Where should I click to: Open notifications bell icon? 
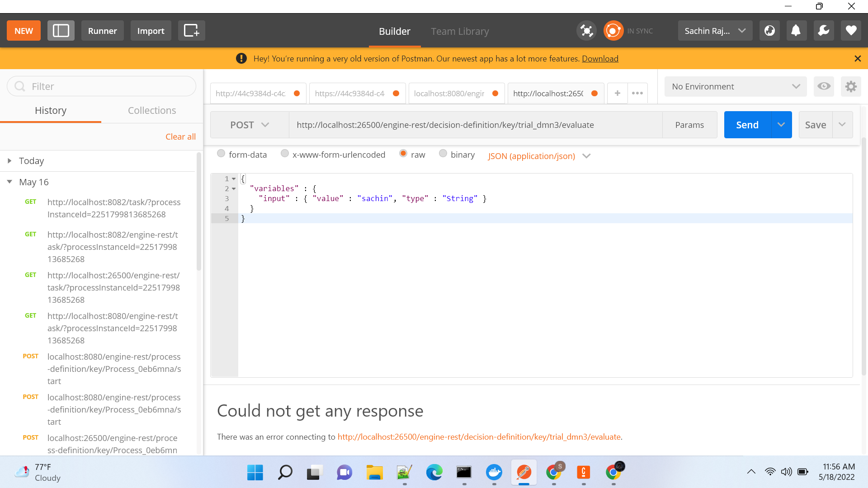[x=796, y=31]
